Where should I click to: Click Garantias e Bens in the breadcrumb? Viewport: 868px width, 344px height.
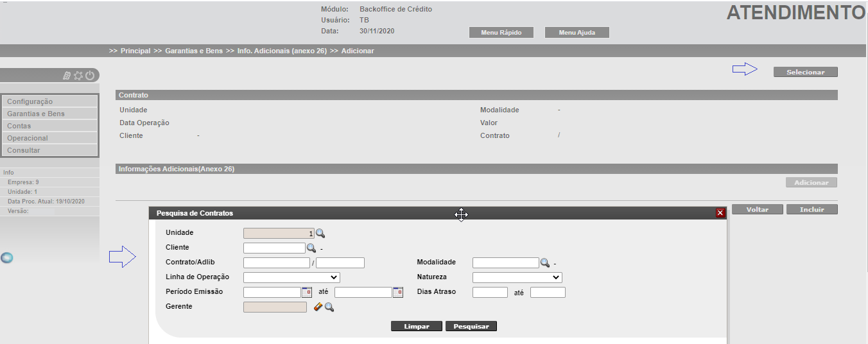(x=194, y=51)
